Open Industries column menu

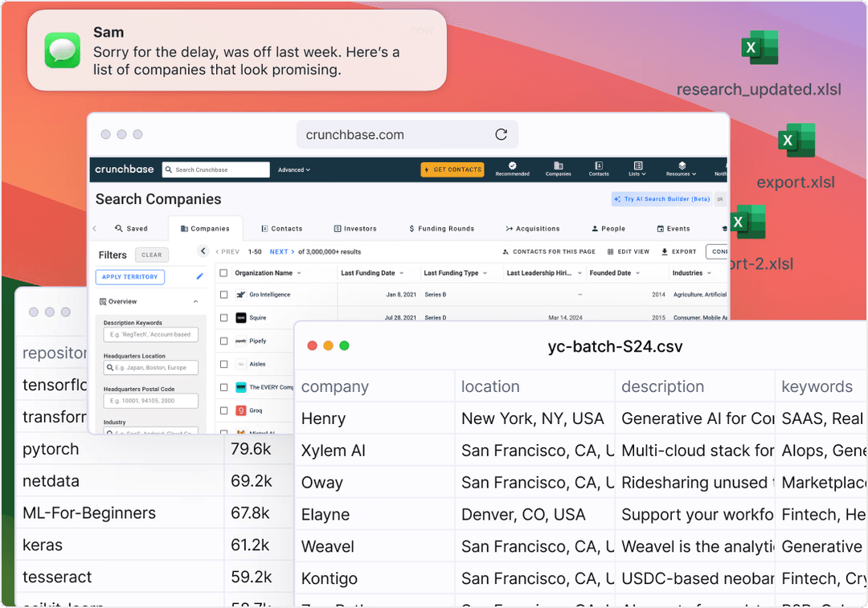click(709, 273)
